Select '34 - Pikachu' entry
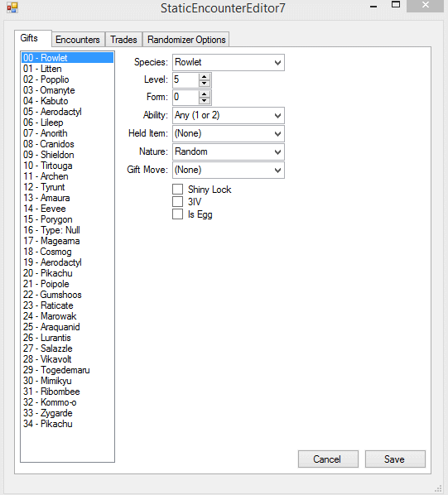Image resolution: width=448 pixels, height=495 pixels. (67, 423)
